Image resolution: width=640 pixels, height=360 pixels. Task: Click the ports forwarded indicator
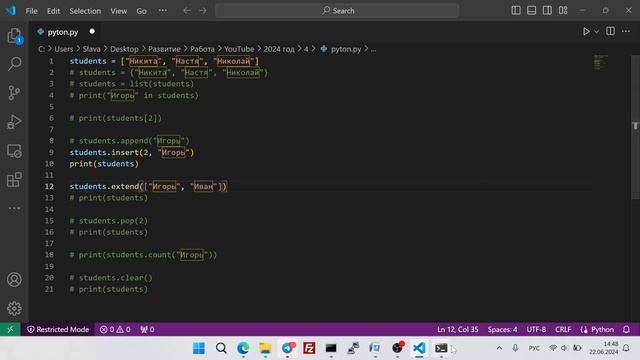coord(147,329)
